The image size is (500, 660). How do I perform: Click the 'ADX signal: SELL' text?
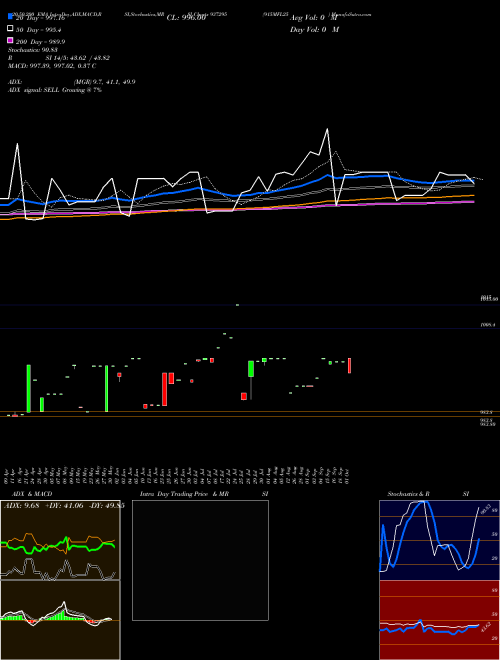point(34,90)
